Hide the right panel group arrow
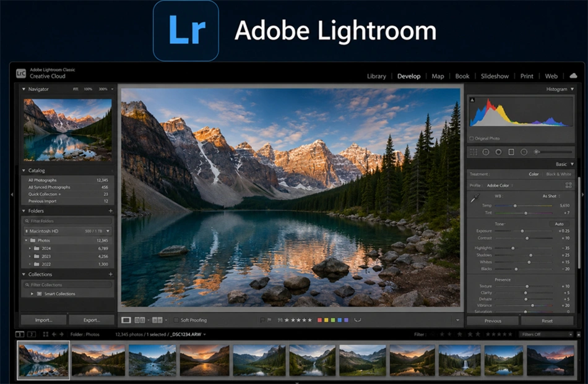The image size is (588, 384). point(583,194)
